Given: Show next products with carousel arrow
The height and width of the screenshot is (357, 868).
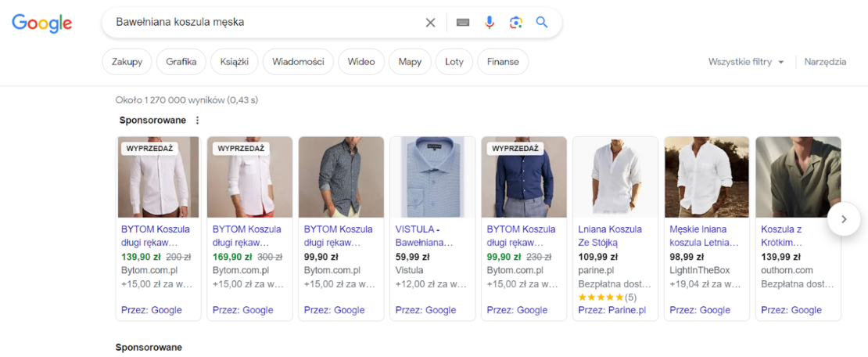Looking at the screenshot, I should (x=844, y=219).
